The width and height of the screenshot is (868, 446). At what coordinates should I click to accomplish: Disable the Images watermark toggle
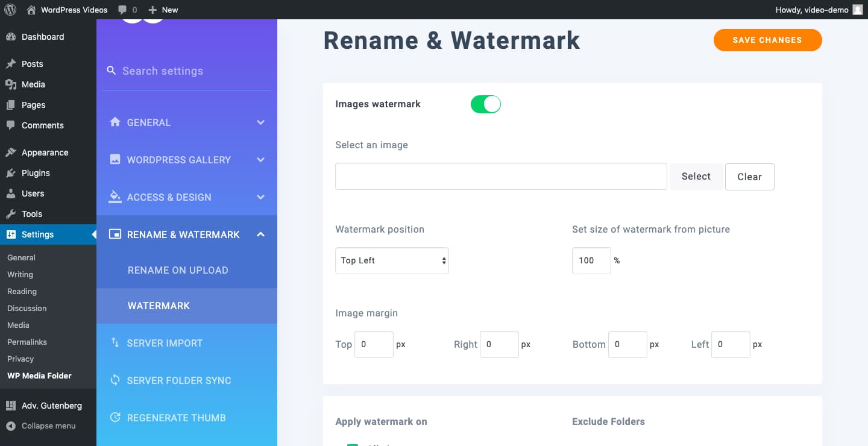(x=485, y=104)
